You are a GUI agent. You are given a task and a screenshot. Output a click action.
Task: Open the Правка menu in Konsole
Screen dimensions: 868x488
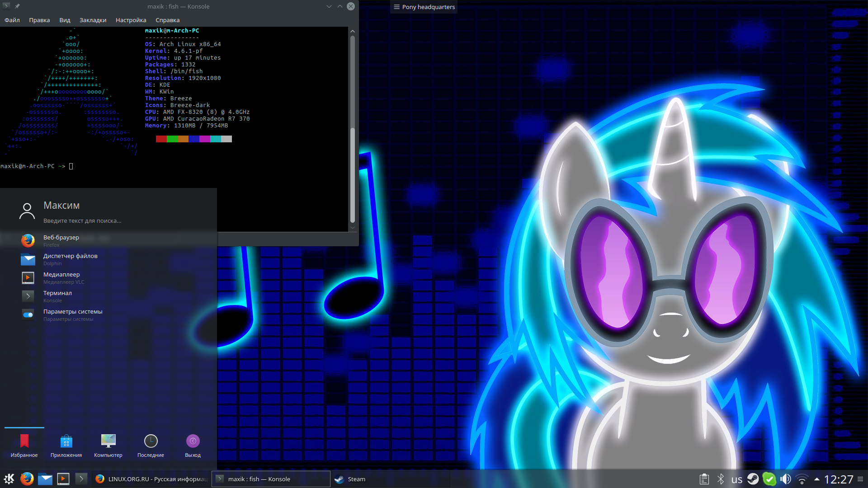coord(39,20)
